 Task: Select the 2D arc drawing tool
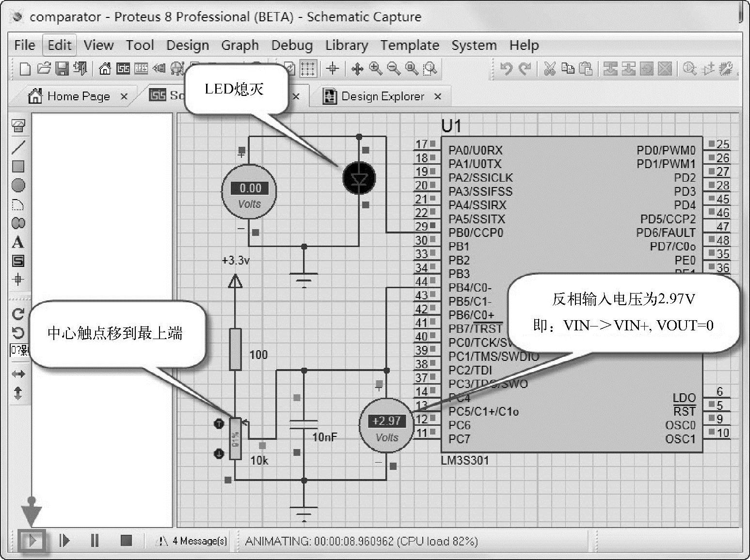(x=18, y=204)
